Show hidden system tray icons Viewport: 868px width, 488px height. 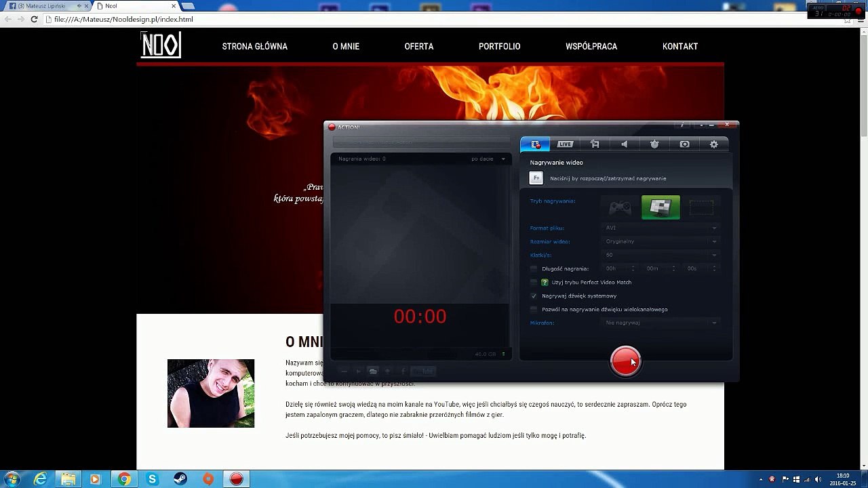(x=761, y=479)
